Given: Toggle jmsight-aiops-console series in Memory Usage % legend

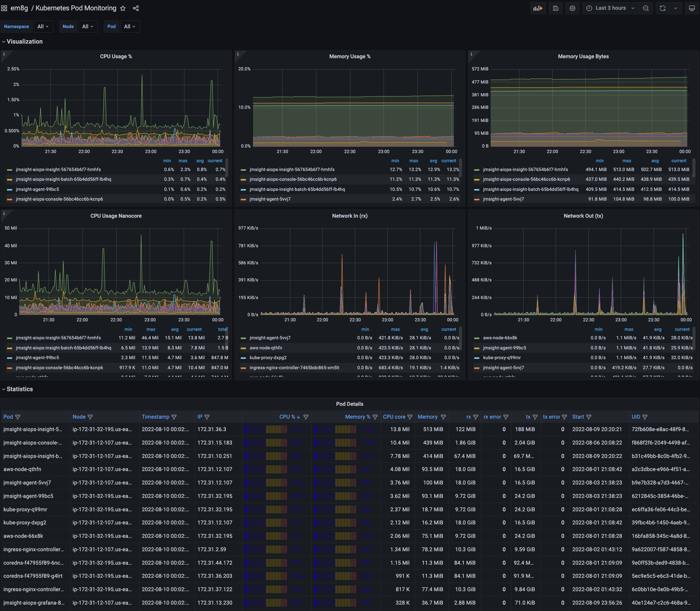Looking at the screenshot, I should point(293,179).
